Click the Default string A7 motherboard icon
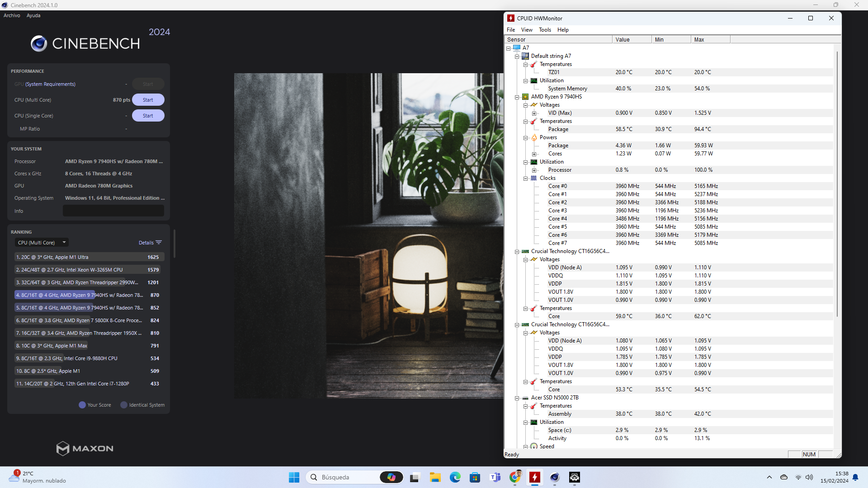This screenshot has height=488, width=868. [525, 56]
